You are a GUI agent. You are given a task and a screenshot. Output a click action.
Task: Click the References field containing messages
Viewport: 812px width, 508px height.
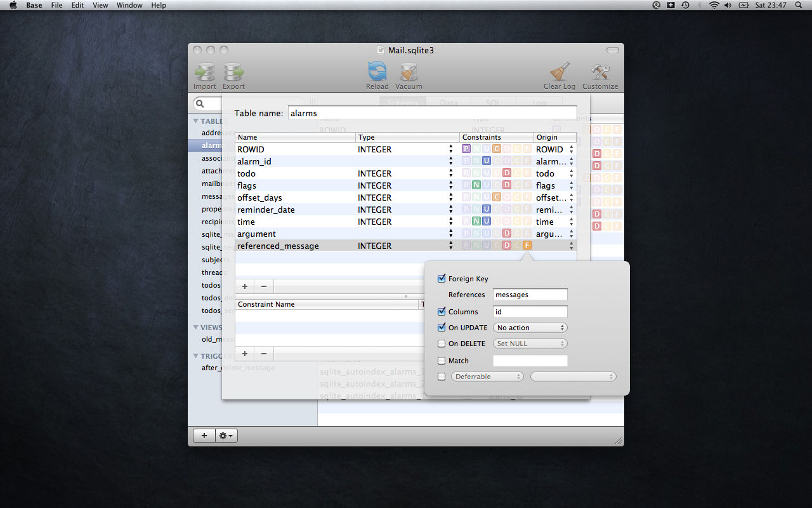(x=530, y=294)
